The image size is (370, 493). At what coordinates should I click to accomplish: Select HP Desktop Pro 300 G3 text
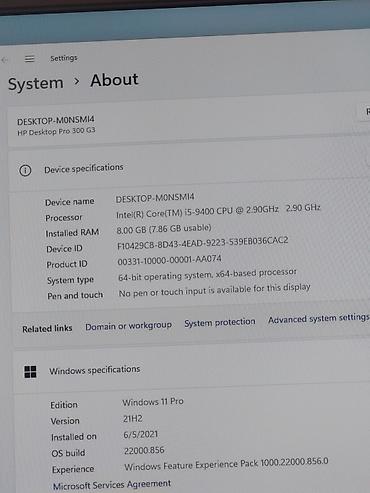tap(56, 131)
